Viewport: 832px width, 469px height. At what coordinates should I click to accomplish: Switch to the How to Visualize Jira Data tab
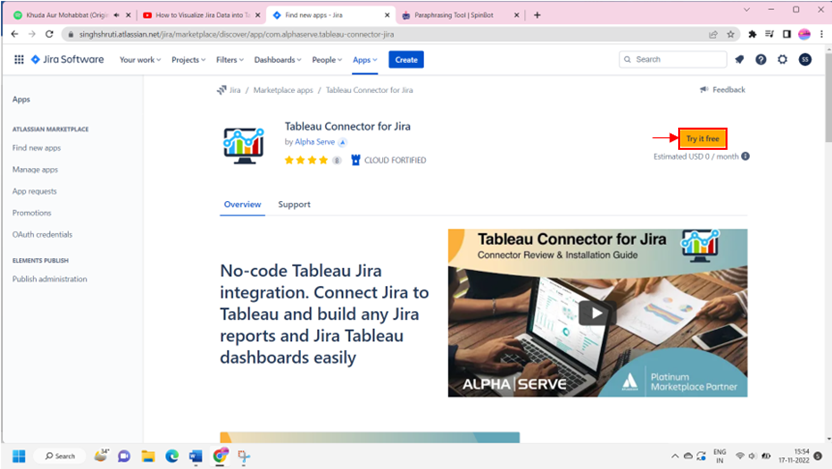coord(200,15)
